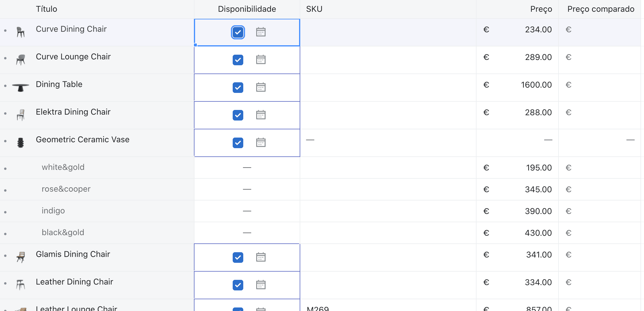Disable availability for Dining Table
Screen dimensions: 644x311
click(238, 87)
